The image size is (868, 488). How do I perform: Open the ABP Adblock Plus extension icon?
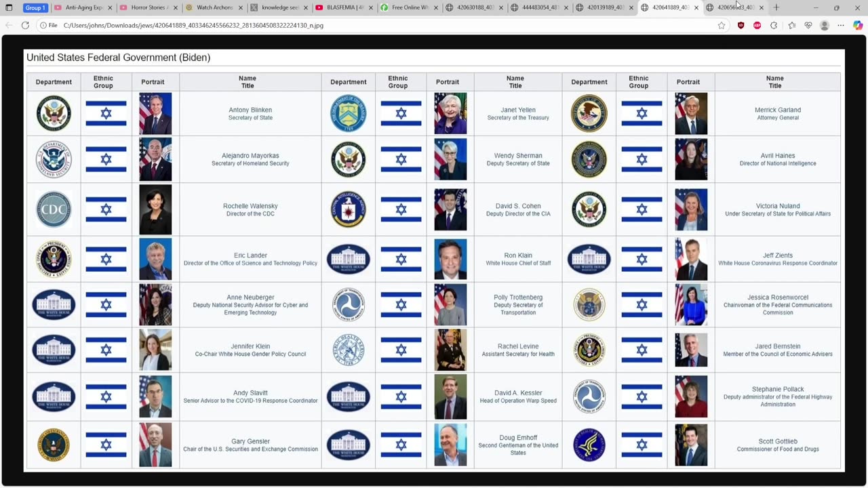tap(757, 25)
